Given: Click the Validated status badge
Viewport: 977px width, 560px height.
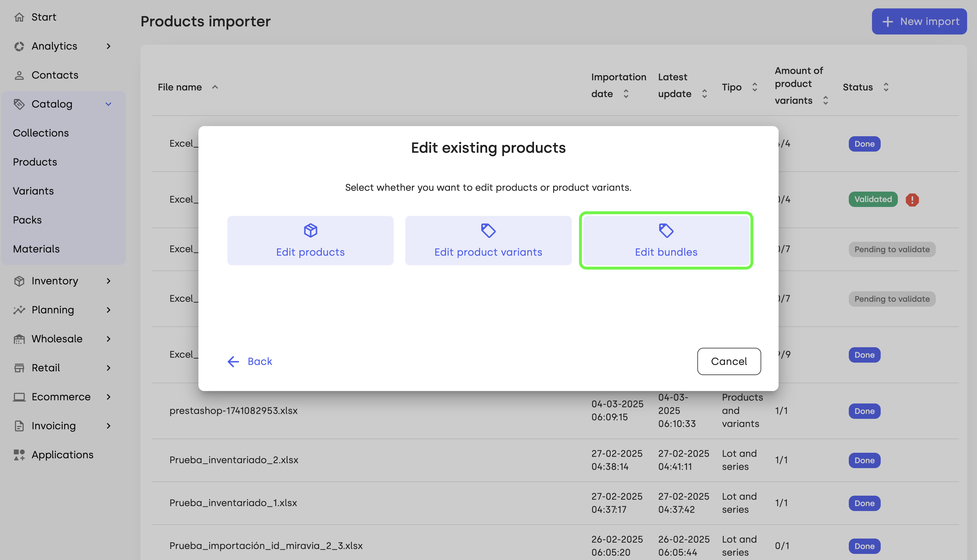Looking at the screenshot, I should (x=873, y=199).
